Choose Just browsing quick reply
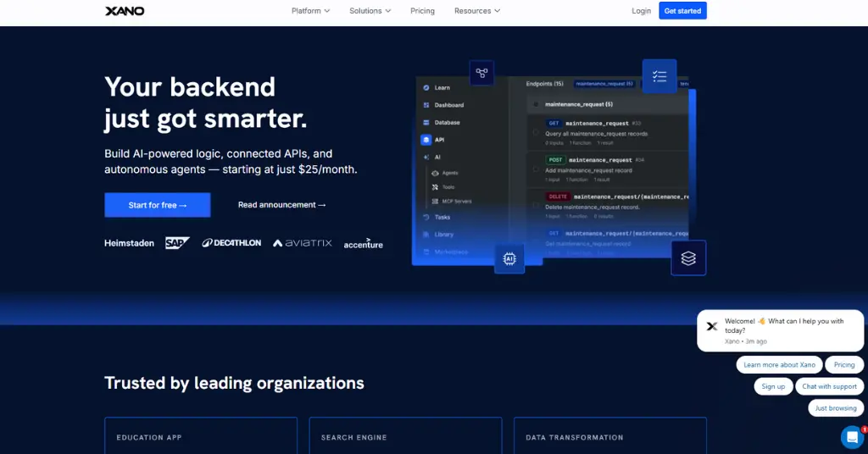This screenshot has height=454, width=868. click(x=835, y=408)
